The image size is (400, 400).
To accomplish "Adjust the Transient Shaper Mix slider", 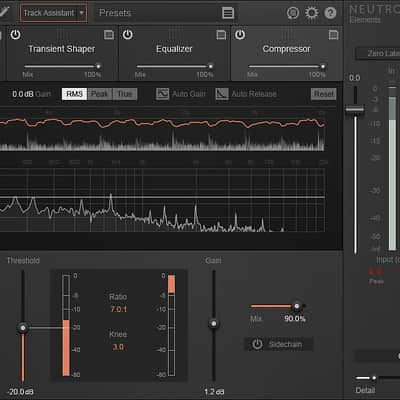I will click(x=98, y=66).
